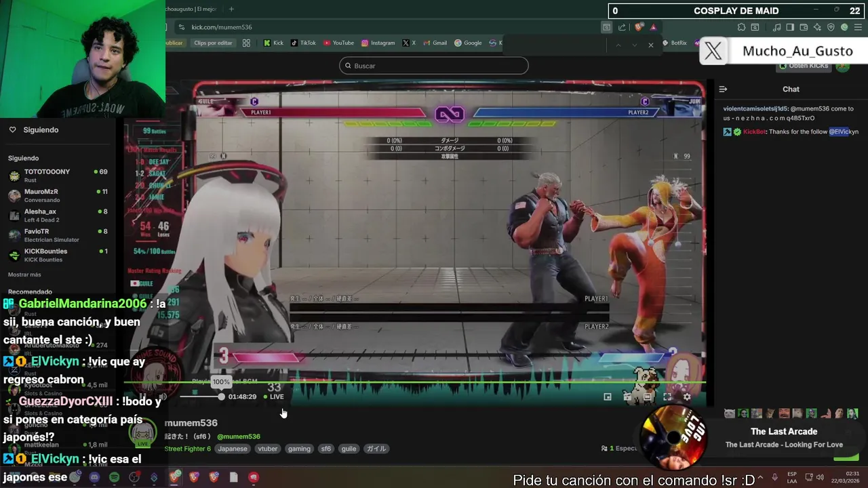Open a new browser tab
This screenshot has height=488, width=868.
pyautogui.click(x=231, y=9)
